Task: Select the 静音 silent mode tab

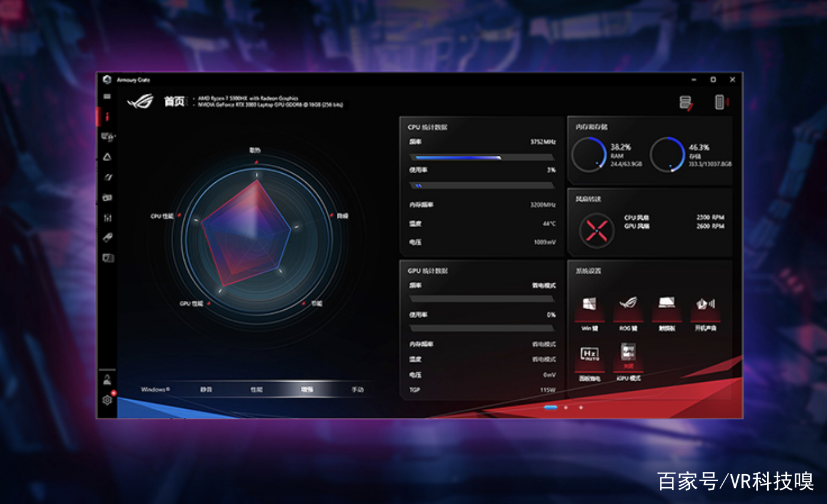Action: [x=206, y=390]
